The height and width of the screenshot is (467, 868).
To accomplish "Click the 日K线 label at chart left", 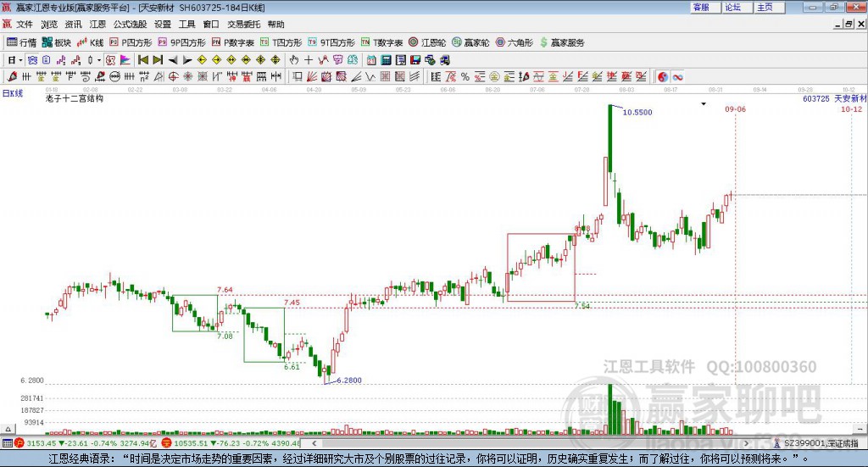I will [13, 93].
